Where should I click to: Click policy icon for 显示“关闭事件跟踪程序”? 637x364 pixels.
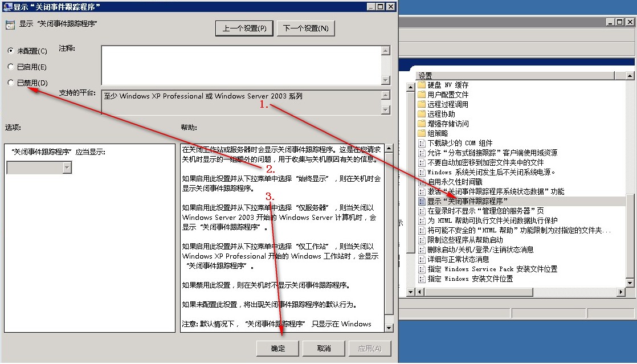tap(422, 201)
